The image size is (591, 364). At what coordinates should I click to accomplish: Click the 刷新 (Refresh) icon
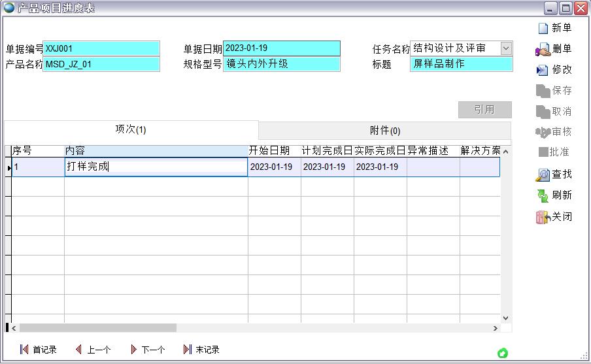543,195
